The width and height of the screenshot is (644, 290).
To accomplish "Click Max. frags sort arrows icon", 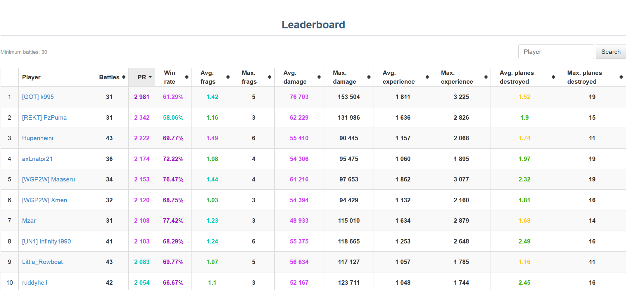I will coord(270,77).
